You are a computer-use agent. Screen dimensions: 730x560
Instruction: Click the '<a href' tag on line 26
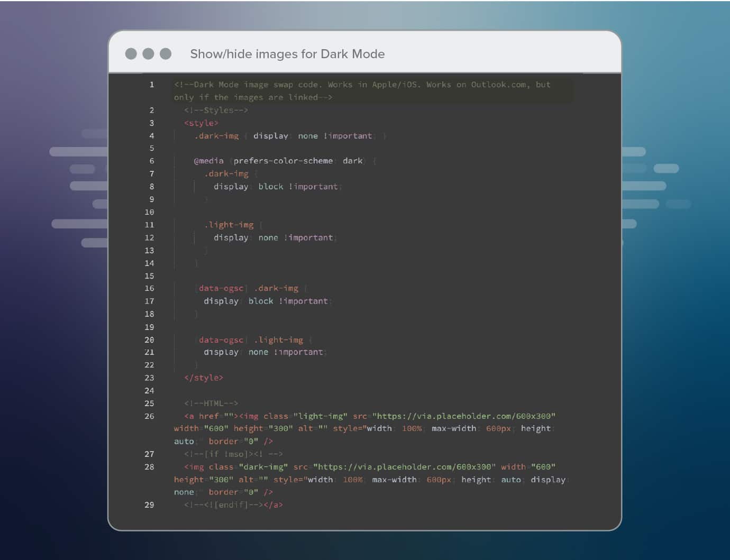[202, 416]
